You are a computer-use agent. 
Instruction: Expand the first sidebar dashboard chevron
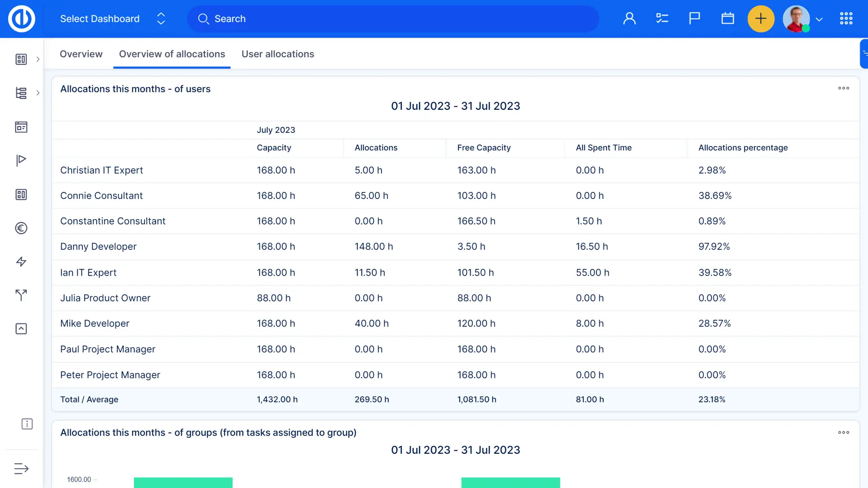pyautogui.click(x=38, y=59)
